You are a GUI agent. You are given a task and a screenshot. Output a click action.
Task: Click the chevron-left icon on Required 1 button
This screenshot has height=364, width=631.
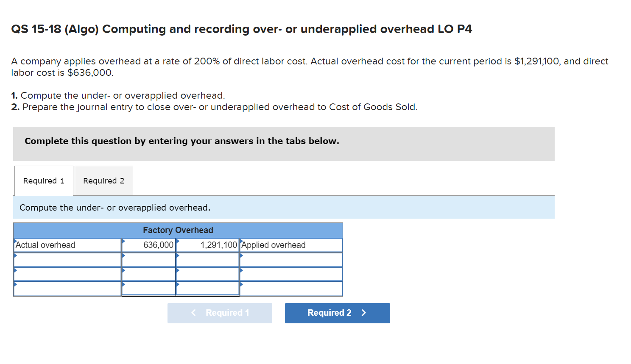coord(193,313)
